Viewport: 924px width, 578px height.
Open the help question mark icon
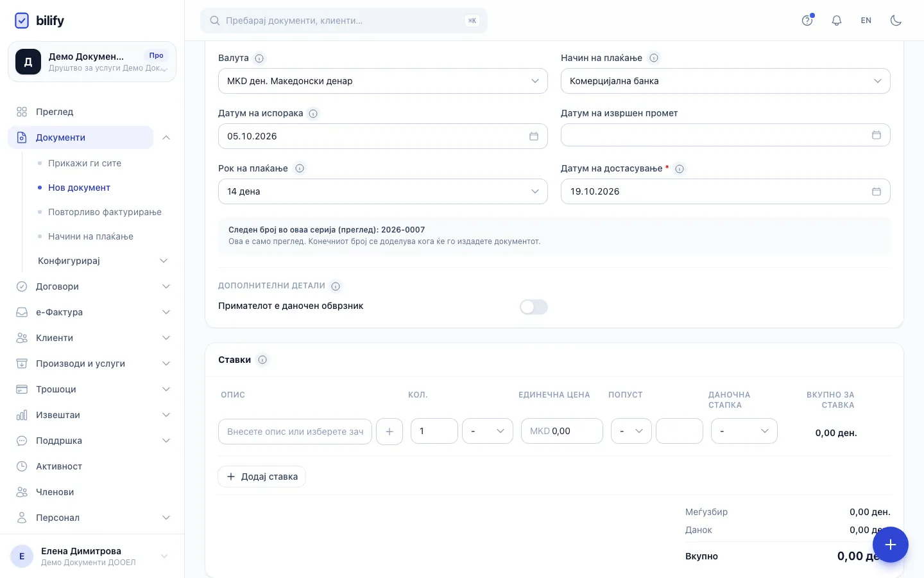pyautogui.click(x=807, y=21)
